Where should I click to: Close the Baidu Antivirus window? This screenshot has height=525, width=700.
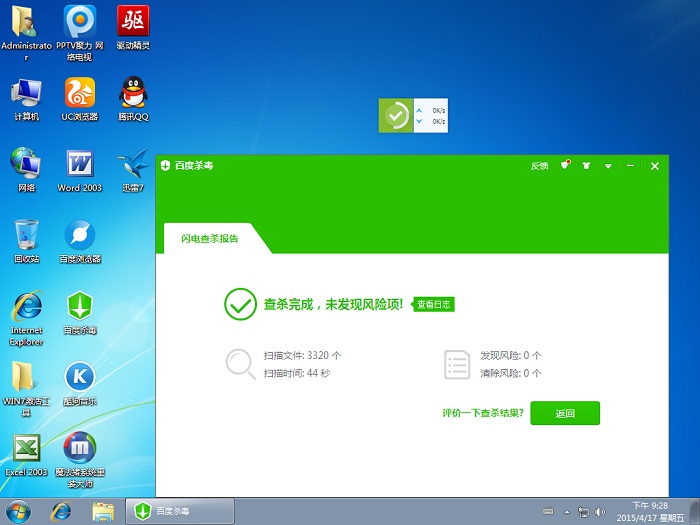click(654, 166)
